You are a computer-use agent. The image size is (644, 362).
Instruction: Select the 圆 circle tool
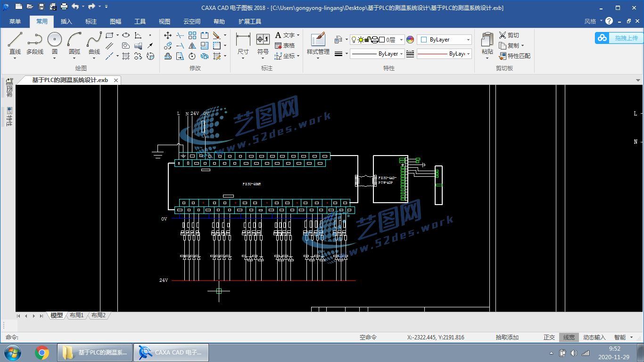55,43
